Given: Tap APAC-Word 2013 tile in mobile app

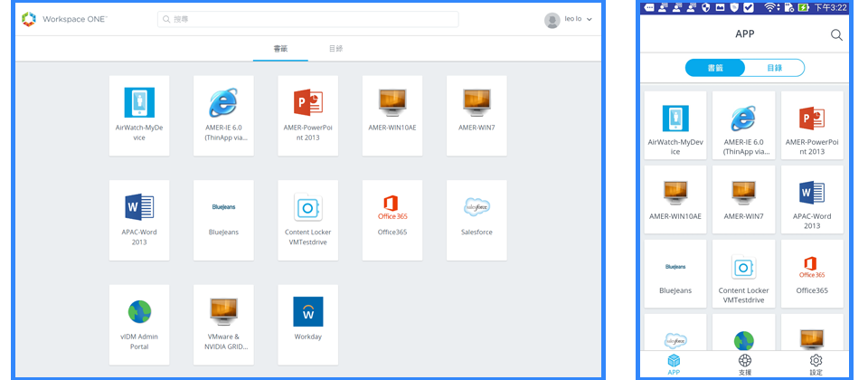Looking at the screenshot, I should (x=812, y=199).
